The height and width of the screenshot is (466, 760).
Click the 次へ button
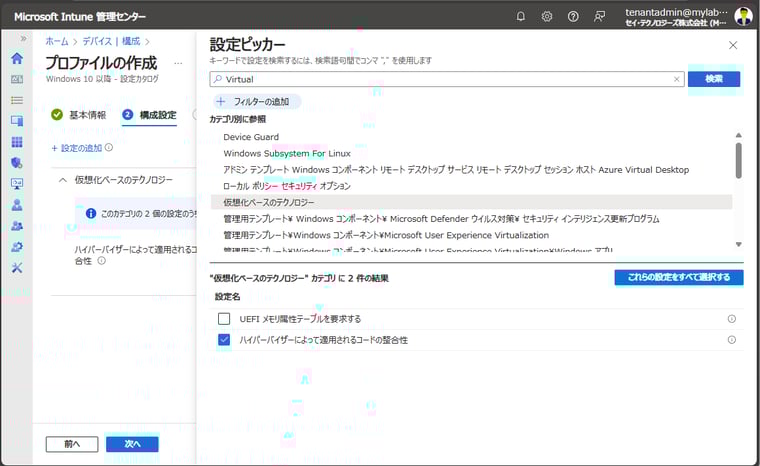132,444
